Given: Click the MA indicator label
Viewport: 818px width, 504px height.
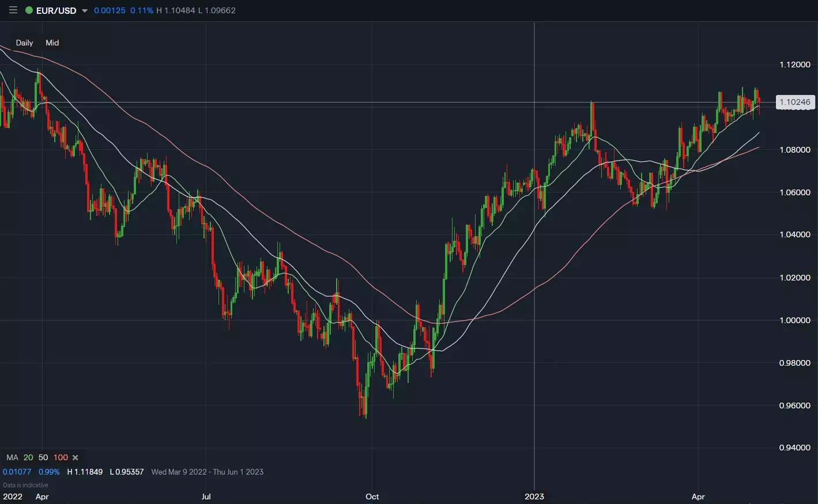Looking at the screenshot, I should [12, 457].
